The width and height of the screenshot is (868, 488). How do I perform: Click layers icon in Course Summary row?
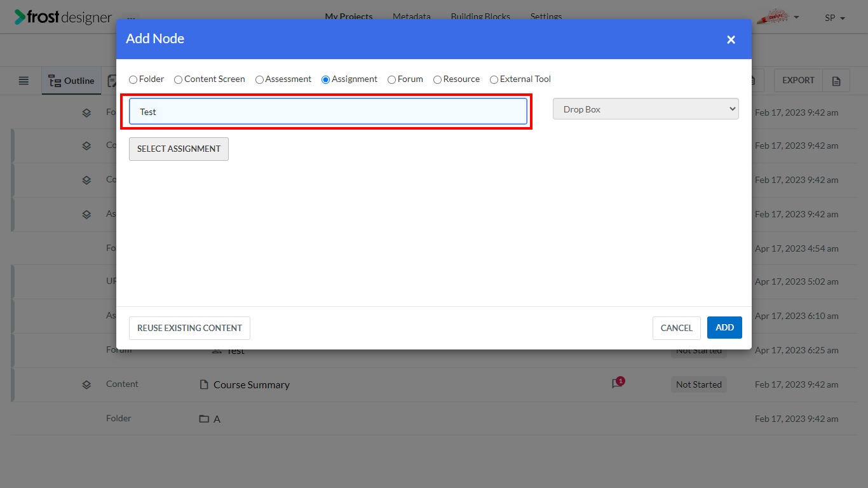tap(86, 384)
